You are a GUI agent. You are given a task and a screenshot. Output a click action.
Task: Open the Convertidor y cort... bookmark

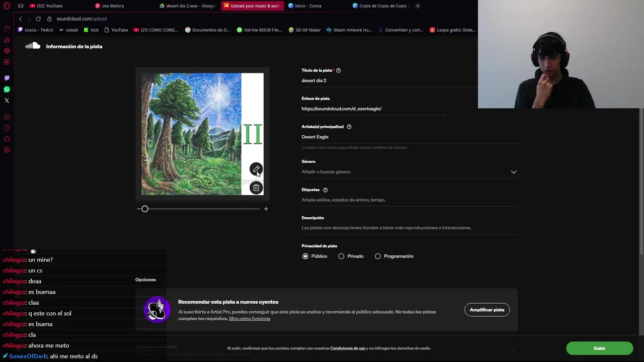coord(401,30)
